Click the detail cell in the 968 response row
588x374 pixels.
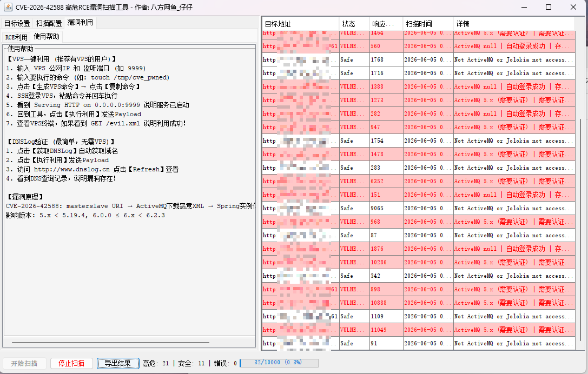coord(514,222)
